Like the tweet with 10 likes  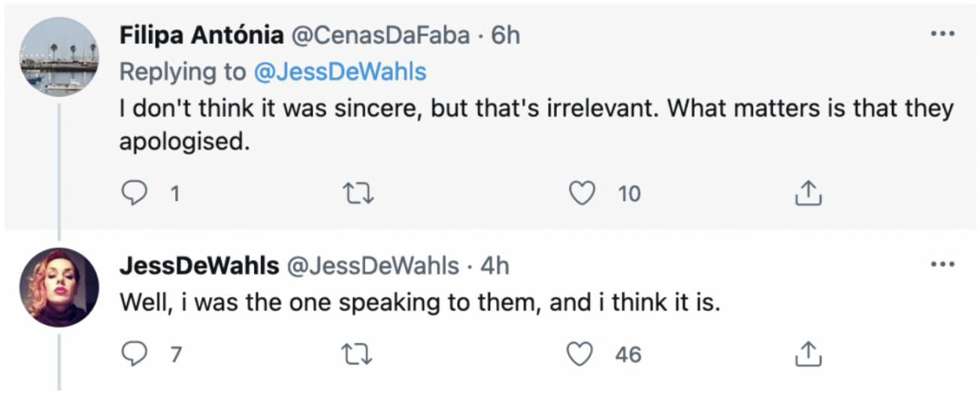(582, 194)
